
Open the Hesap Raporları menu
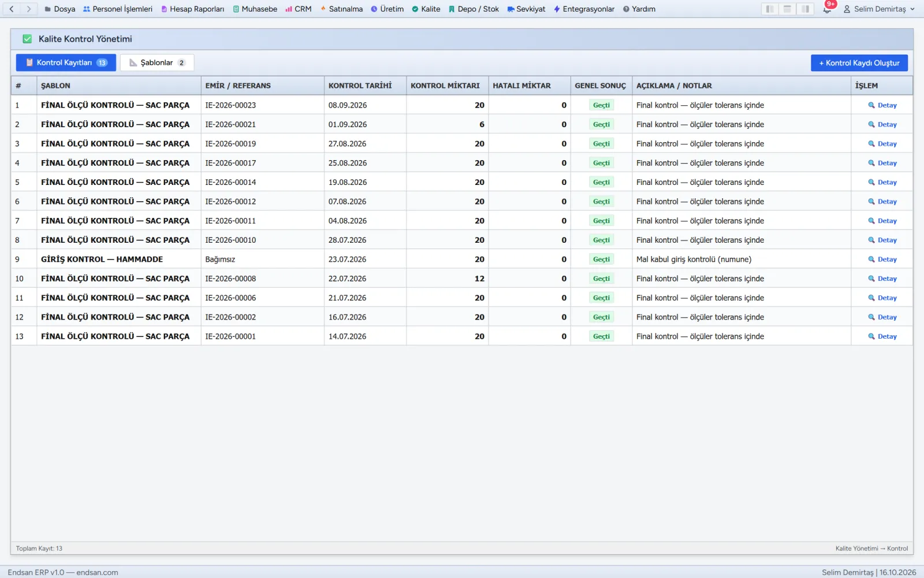tap(193, 9)
